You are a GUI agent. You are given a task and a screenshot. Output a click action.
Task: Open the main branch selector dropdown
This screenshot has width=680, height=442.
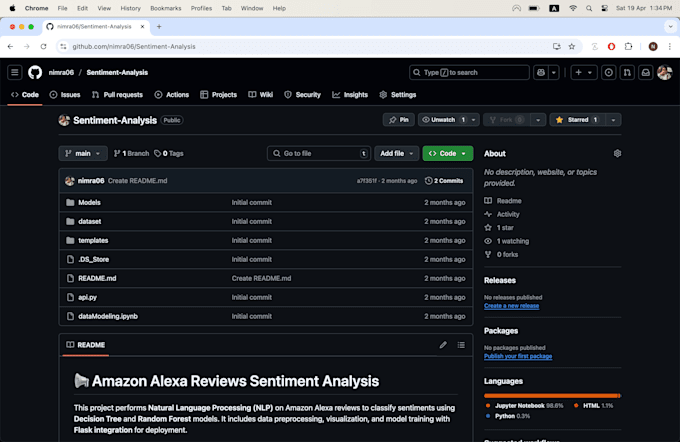point(83,154)
